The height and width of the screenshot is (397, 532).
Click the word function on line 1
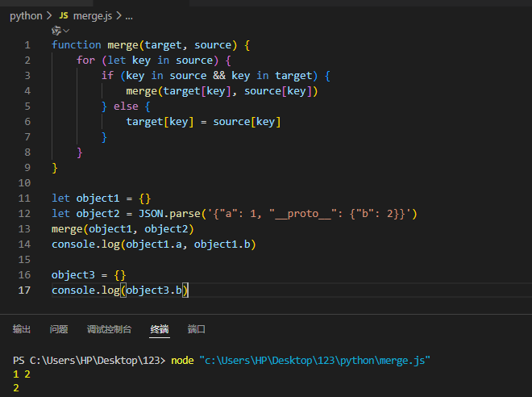[77, 45]
